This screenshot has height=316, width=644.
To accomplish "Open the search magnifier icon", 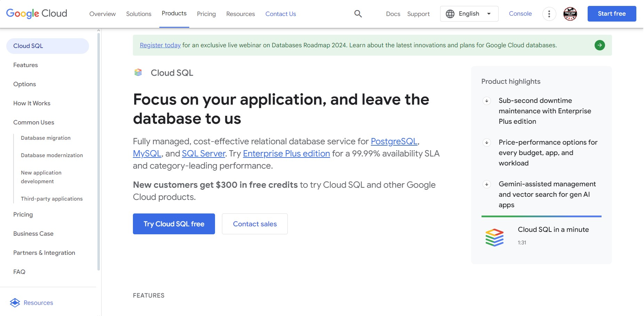I will tap(358, 14).
